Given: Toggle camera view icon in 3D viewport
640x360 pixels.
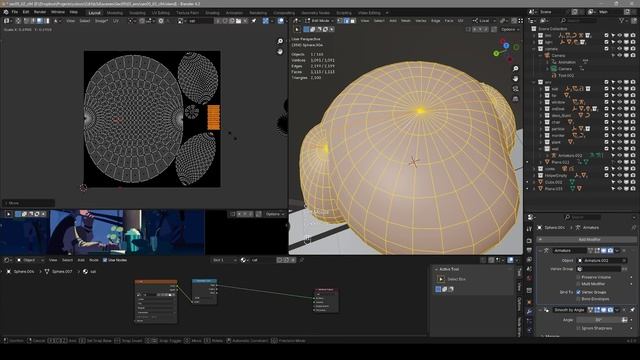Looking at the screenshot, I should 516,89.
